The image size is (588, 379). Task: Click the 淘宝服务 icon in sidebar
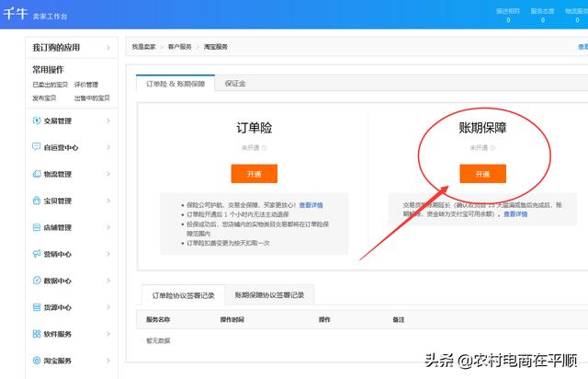point(37,361)
